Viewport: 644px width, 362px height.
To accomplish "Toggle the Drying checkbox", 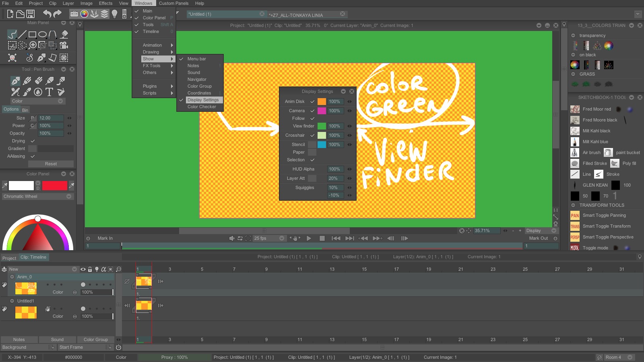I will pyautogui.click(x=33, y=141).
